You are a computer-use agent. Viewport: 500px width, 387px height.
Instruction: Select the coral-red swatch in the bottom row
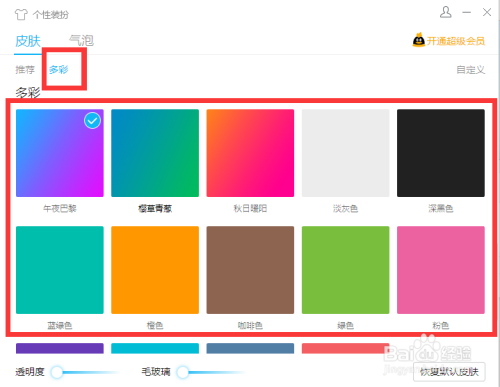click(x=346, y=348)
